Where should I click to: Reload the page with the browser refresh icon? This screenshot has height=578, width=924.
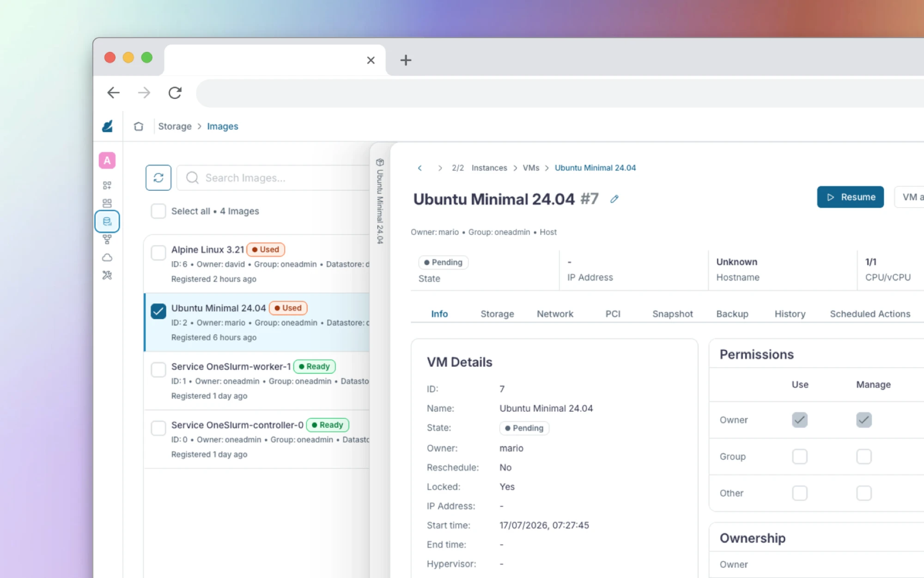point(175,92)
